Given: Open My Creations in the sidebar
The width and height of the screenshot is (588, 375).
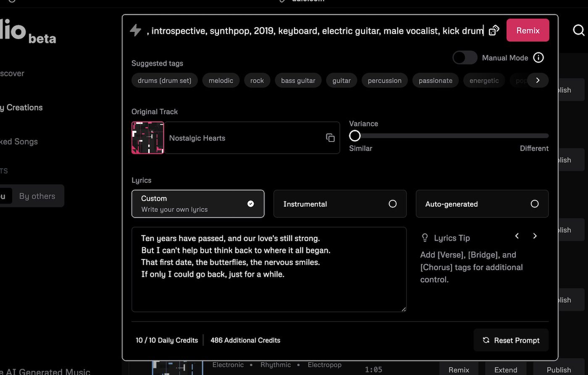Looking at the screenshot, I should tap(21, 108).
